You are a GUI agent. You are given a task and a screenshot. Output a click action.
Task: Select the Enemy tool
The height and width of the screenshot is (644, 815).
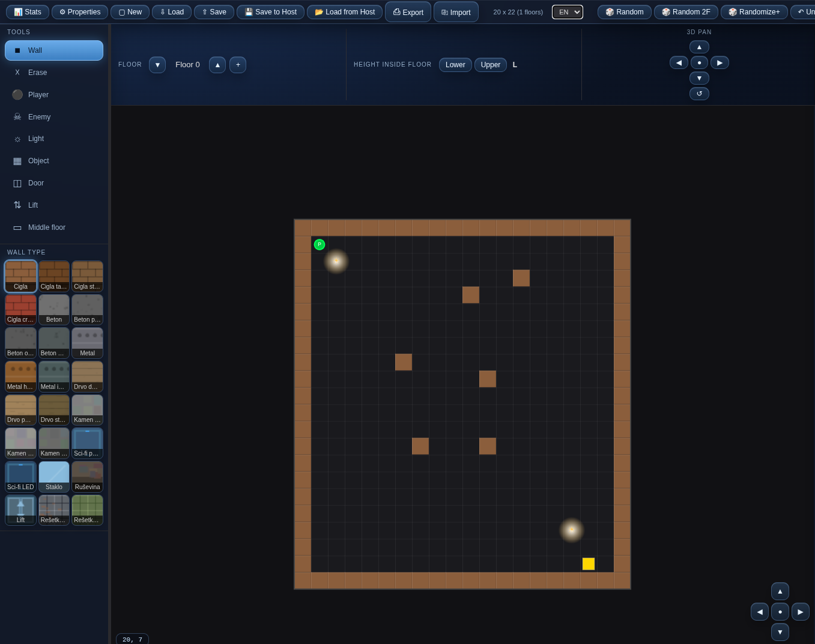pos(53,116)
